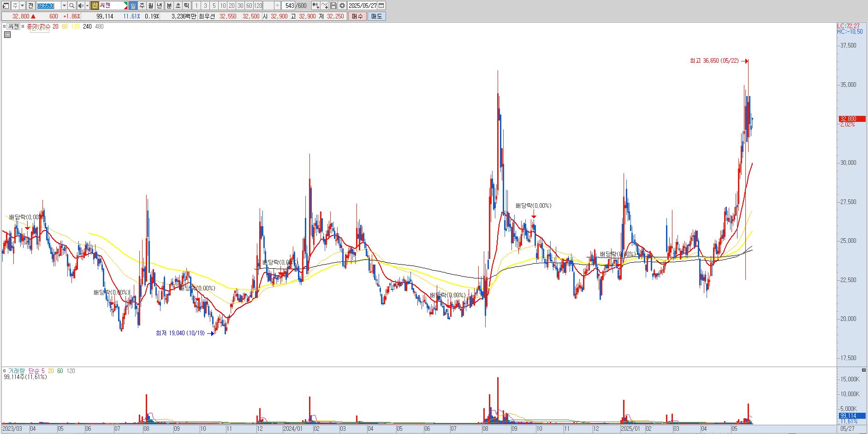The width and height of the screenshot is (868, 434).
Task: Click the save chart floppy disk icon
Action: pyautogui.click(x=333, y=6)
